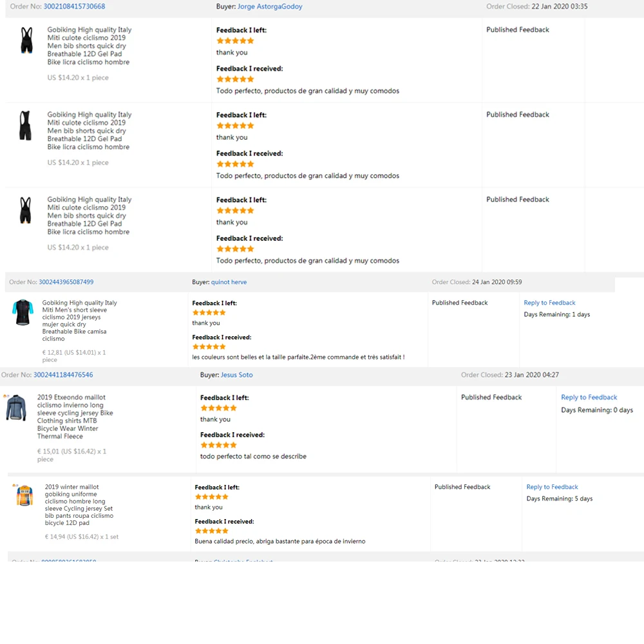The width and height of the screenshot is (644, 644).
Task: Open order number 3002443965087499
Action: [66, 282]
